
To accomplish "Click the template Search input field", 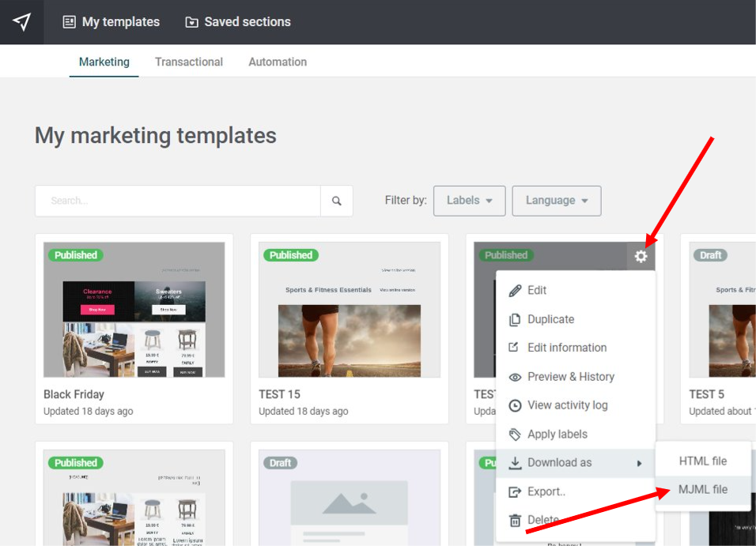I will pyautogui.click(x=178, y=201).
